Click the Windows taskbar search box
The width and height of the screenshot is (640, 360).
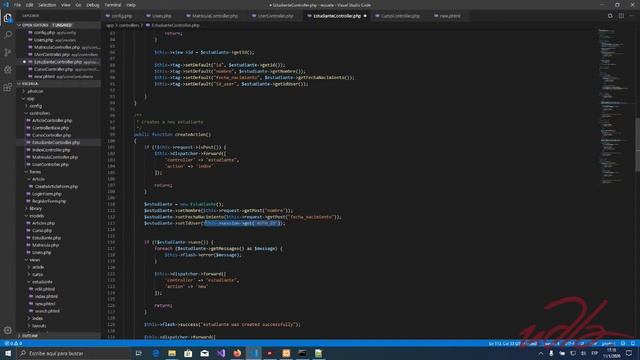pos(73,353)
